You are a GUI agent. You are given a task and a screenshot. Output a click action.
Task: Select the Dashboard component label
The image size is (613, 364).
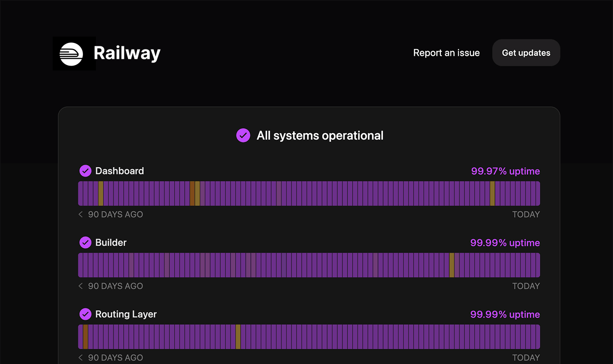tap(120, 171)
